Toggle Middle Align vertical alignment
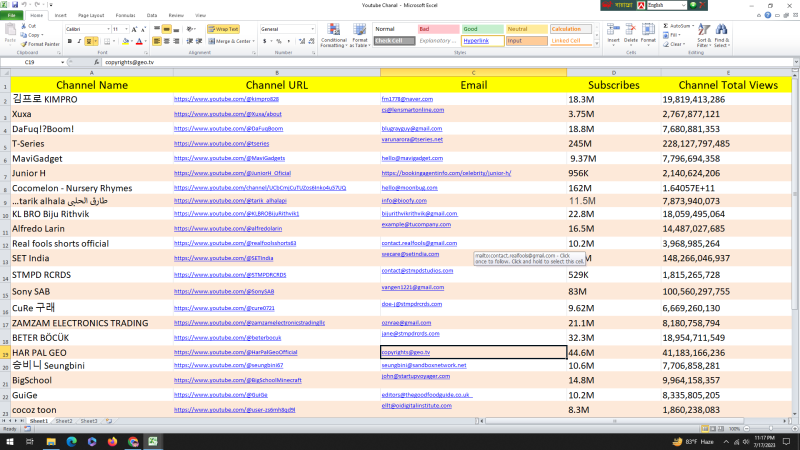 [x=166, y=29]
